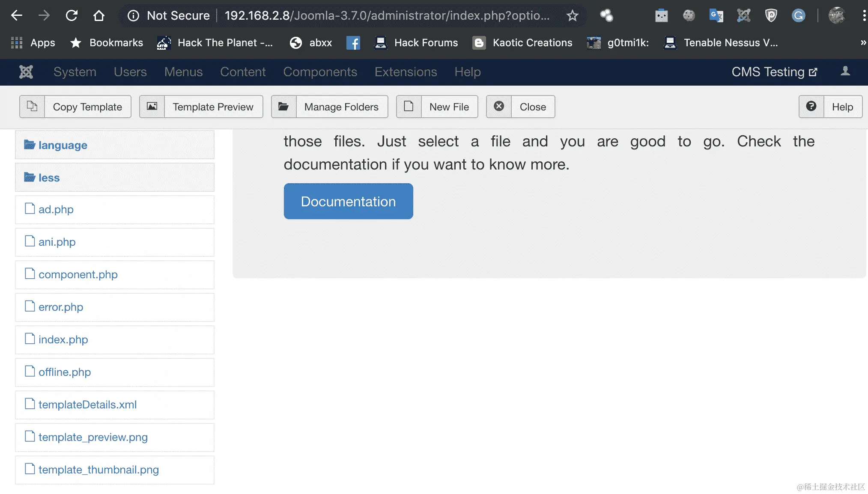Click the Copy Template icon
This screenshot has height=494, width=868.
click(x=32, y=106)
